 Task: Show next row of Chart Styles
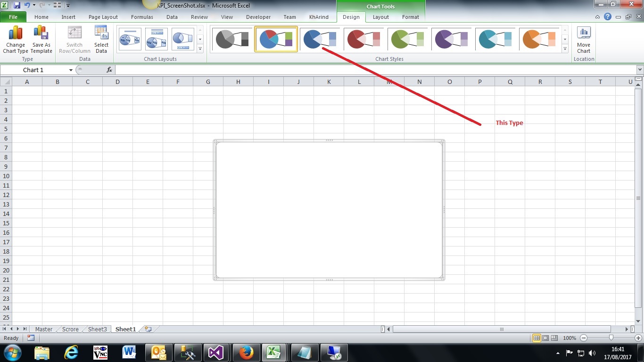(x=565, y=39)
